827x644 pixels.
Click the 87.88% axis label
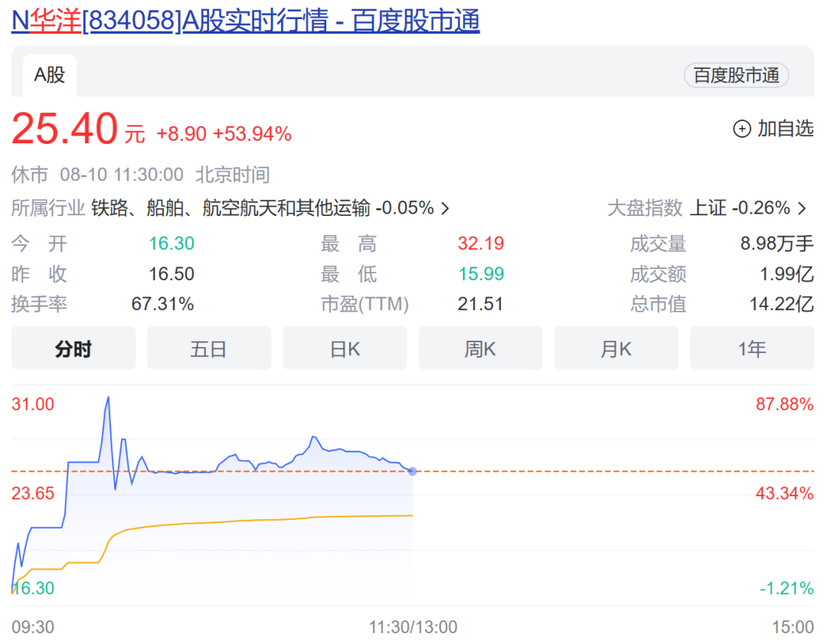coord(784,404)
